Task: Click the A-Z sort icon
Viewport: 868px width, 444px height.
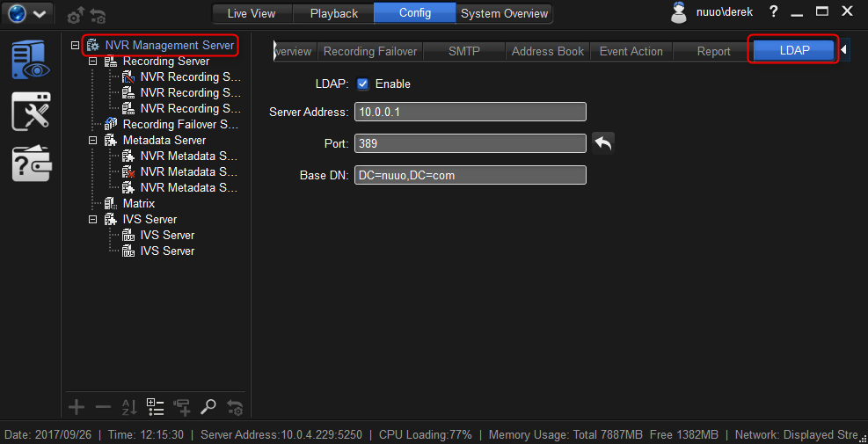Action: pyautogui.click(x=129, y=406)
